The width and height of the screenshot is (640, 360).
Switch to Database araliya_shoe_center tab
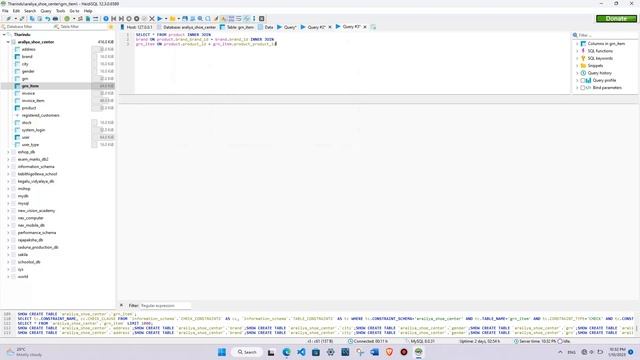click(x=187, y=27)
